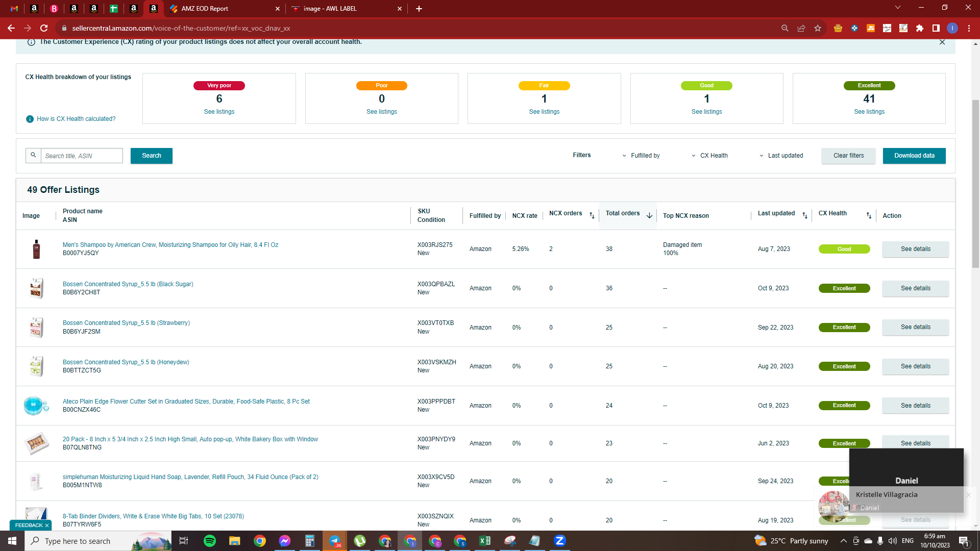See listings rated Good
This screenshot has height=551, width=980.
pyautogui.click(x=707, y=112)
